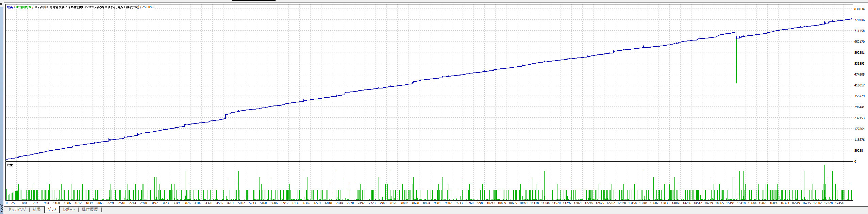This screenshot has width=868, height=214.
Task: Click trade number 13833 on the horizontal axis
Action: click(665, 203)
